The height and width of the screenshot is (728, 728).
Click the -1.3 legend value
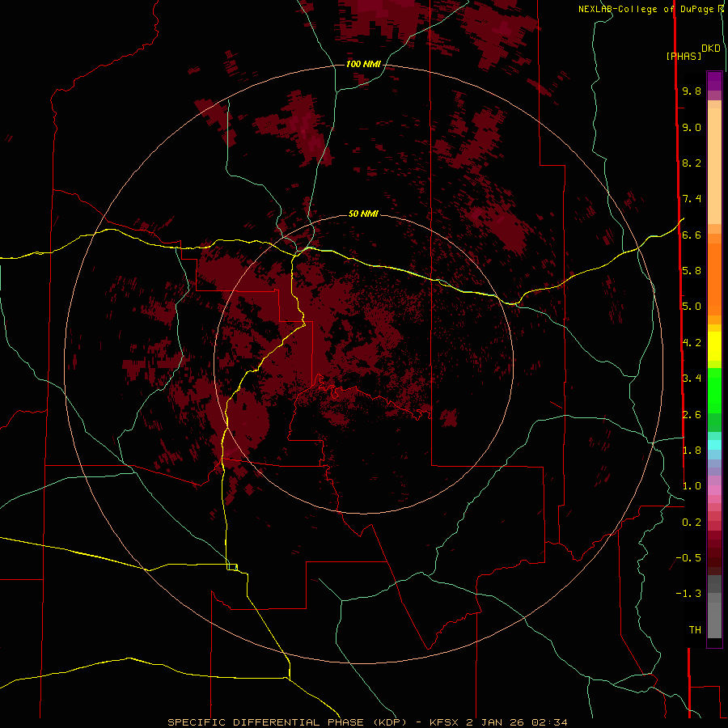point(688,594)
